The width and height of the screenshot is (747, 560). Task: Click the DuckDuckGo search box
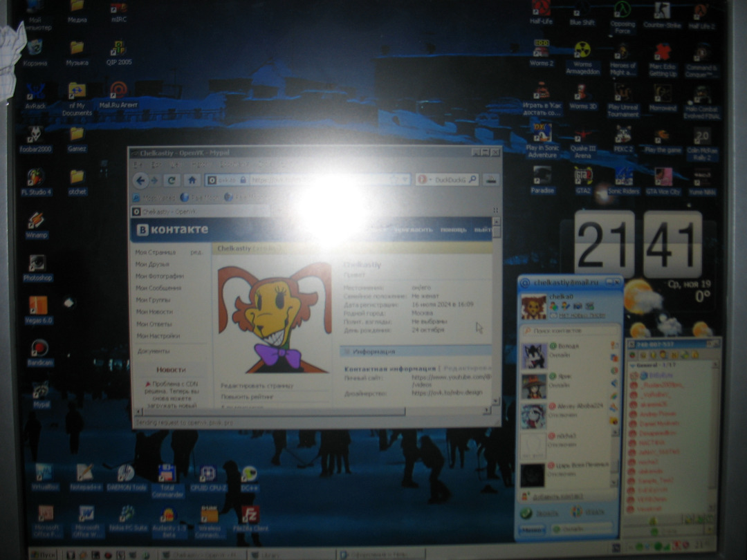(x=446, y=180)
